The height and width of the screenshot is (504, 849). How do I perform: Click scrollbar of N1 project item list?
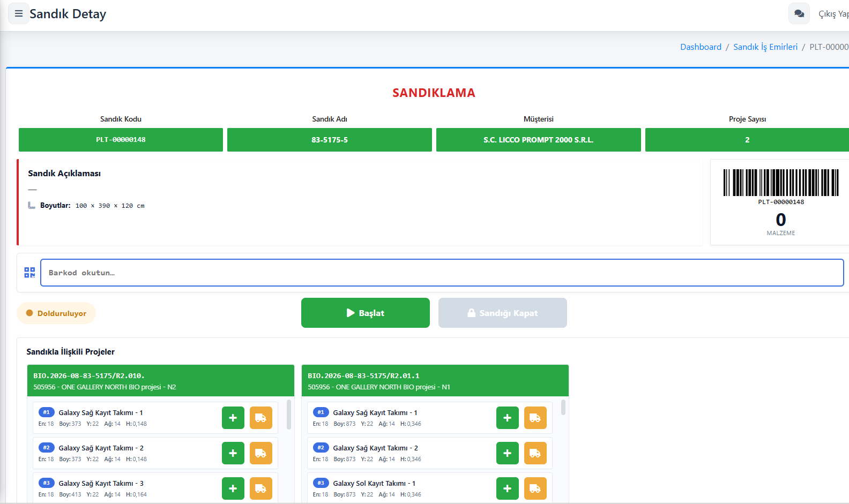tap(563, 407)
